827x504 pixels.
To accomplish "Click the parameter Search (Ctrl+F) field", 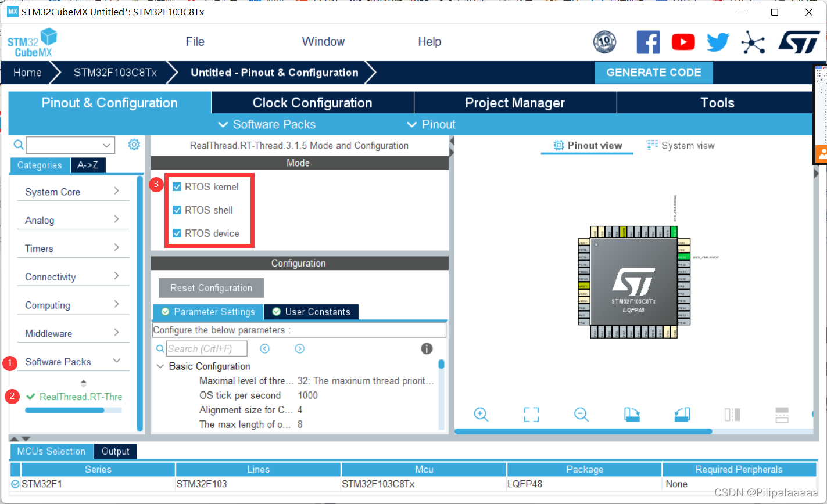I will (x=207, y=348).
